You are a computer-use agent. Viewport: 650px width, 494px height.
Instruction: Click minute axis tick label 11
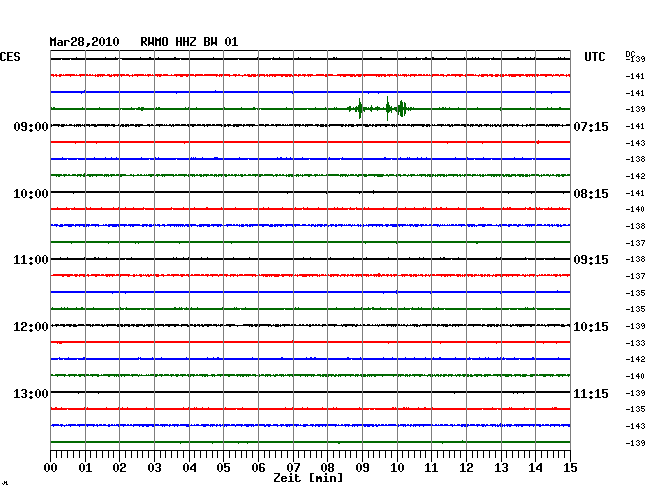(431, 467)
